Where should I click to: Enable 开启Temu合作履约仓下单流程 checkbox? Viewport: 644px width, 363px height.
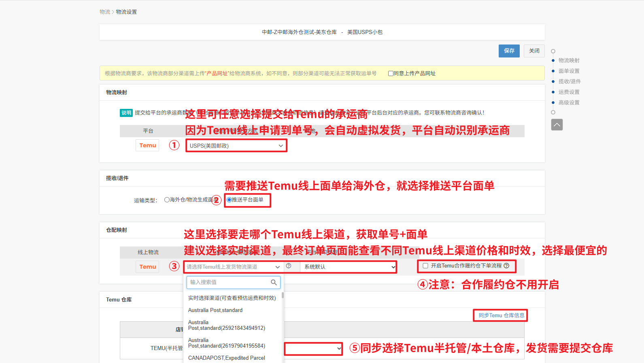coord(425,266)
